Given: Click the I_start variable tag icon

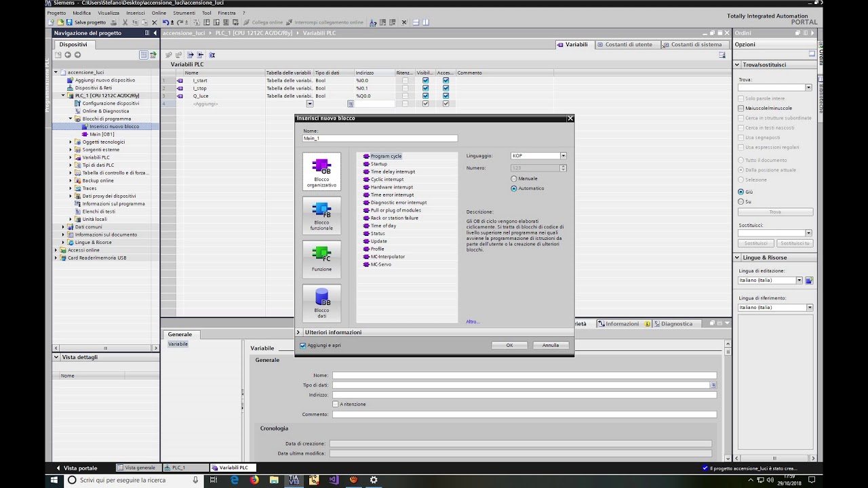Looking at the screenshot, I should pyautogui.click(x=180, y=81).
